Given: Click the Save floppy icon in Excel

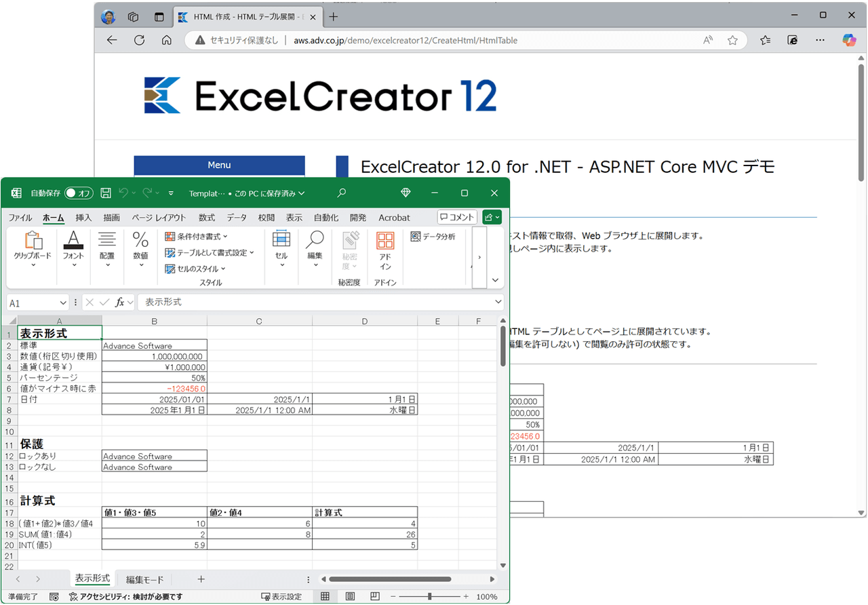Looking at the screenshot, I should point(106,193).
